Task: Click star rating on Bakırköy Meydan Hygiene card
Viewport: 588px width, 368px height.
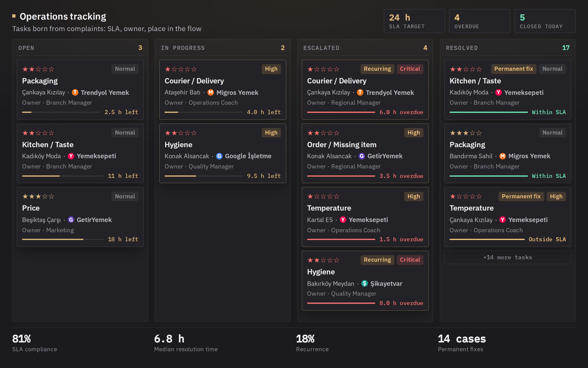Action: (323, 260)
